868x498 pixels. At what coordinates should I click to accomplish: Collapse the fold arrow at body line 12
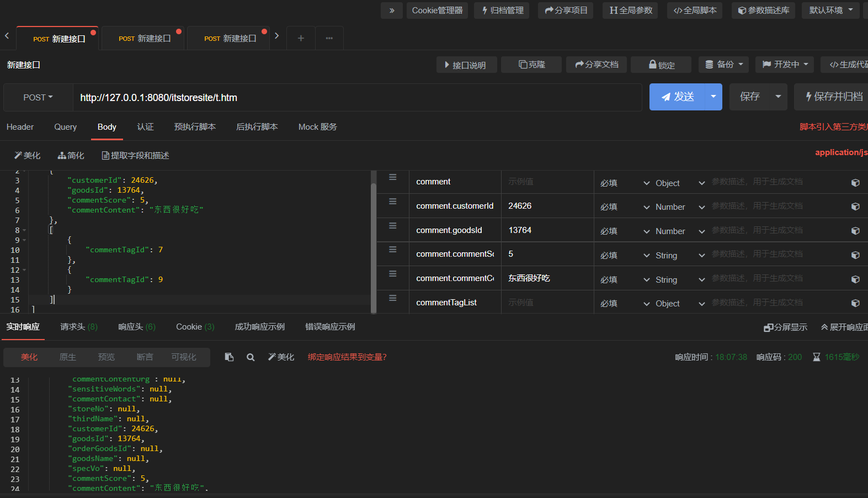point(24,270)
